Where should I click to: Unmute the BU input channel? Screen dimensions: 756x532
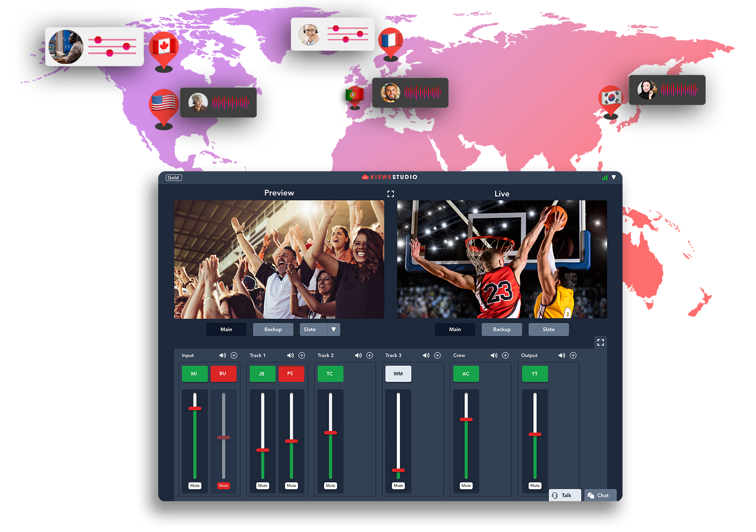pyautogui.click(x=224, y=486)
